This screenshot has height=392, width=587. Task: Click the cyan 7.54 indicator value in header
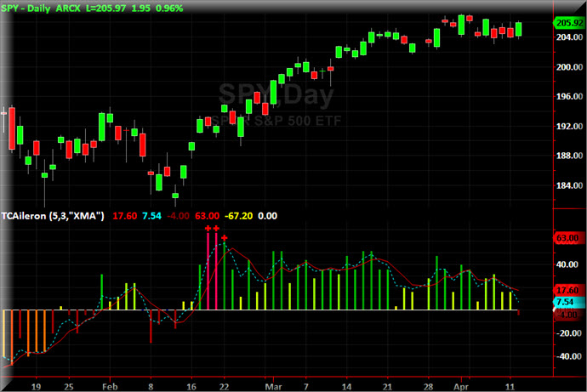pyautogui.click(x=151, y=216)
